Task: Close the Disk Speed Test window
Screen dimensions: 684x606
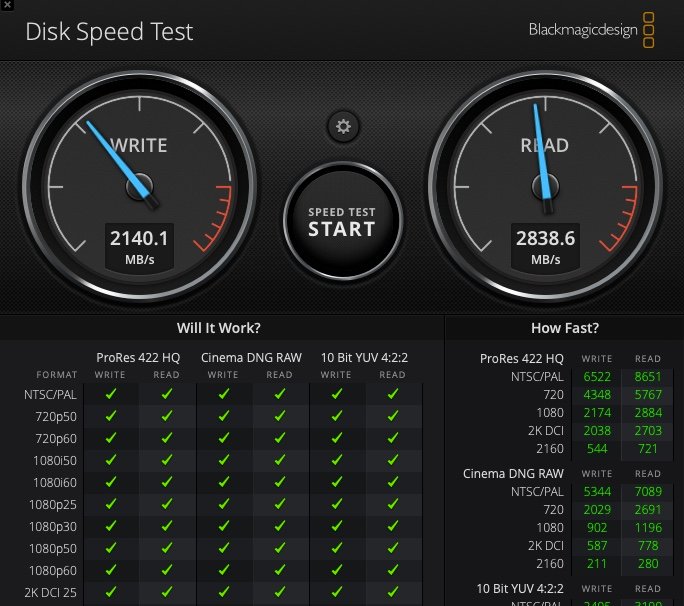Action: point(7,5)
